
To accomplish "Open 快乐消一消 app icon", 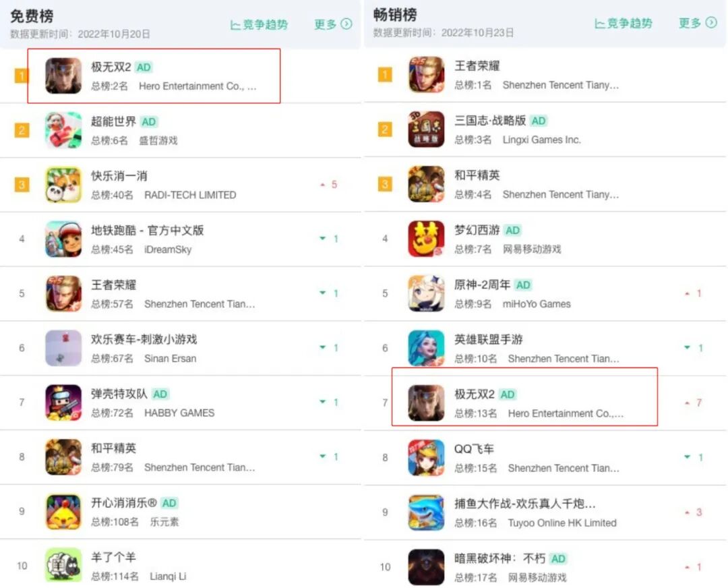I will (x=63, y=185).
